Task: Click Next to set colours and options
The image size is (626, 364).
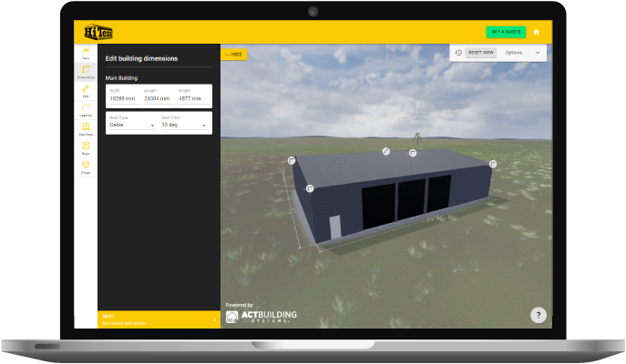Action: [159, 319]
